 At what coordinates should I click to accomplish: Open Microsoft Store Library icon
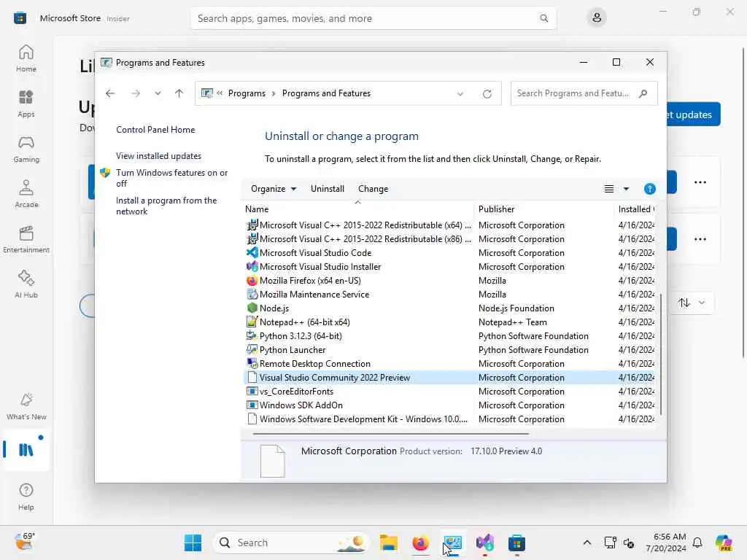pos(26,449)
